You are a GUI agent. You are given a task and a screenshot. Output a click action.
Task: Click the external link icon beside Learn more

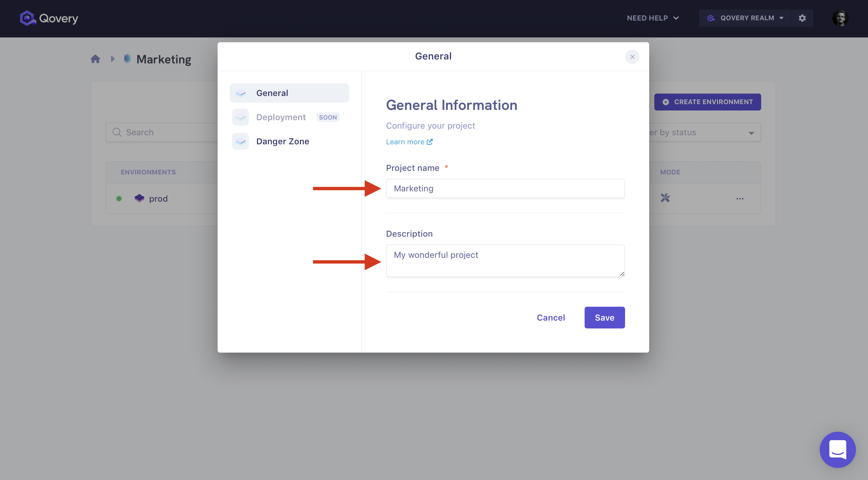point(429,142)
